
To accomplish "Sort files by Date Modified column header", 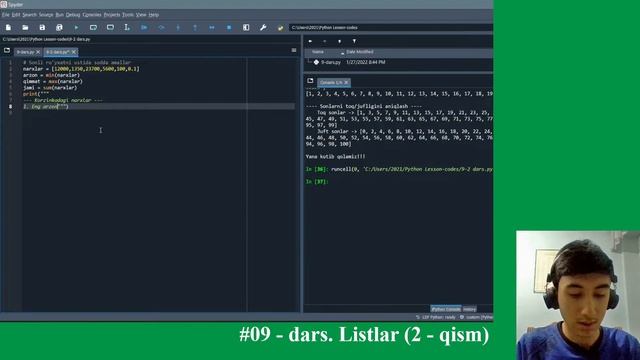I will [360, 52].
